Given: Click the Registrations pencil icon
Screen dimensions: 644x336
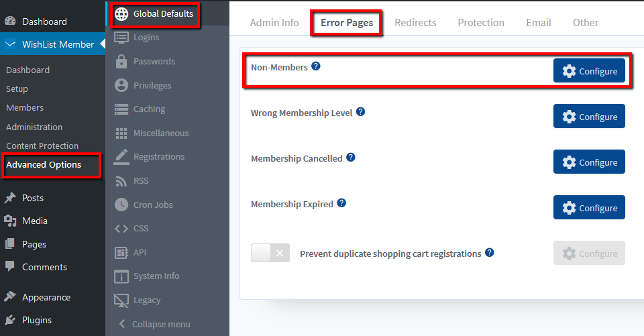Looking at the screenshot, I should [x=121, y=157].
